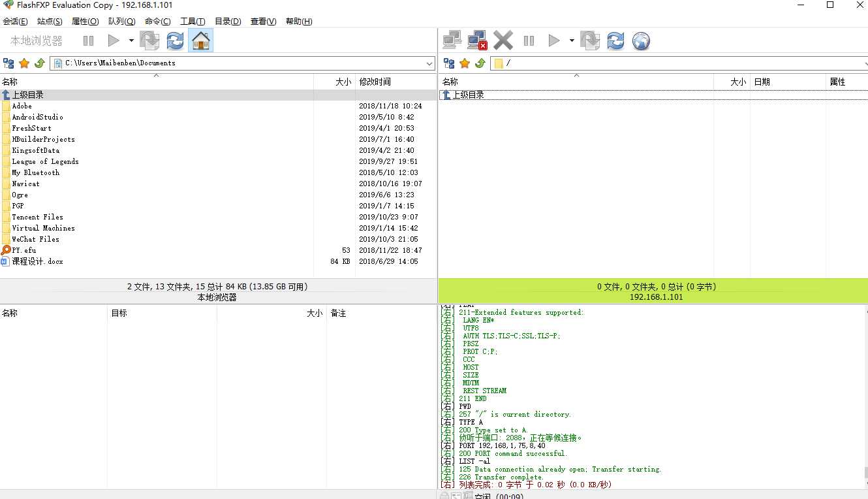Click the remote pane pause button
The image size is (868, 499).
click(x=529, y=40)
